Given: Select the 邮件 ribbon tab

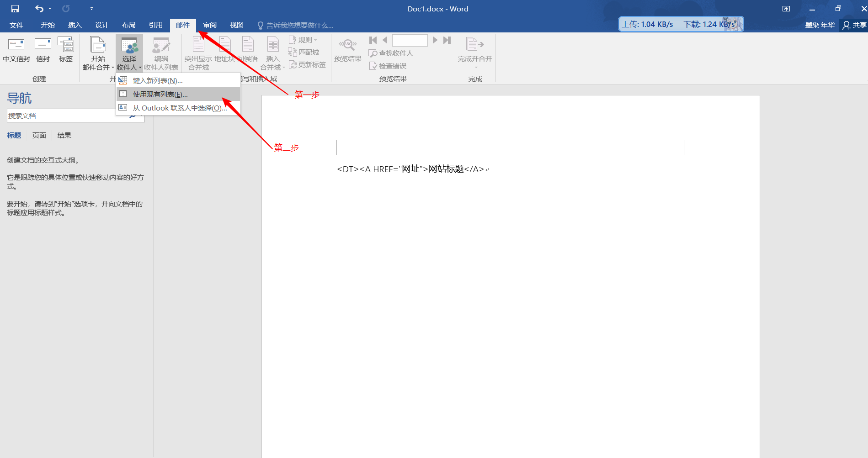Looking at the screenshot, I should pos(183,25).
